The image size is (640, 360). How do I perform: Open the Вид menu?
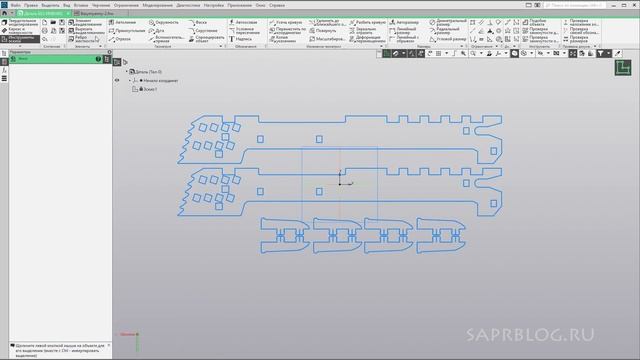(x=67, y=5)
